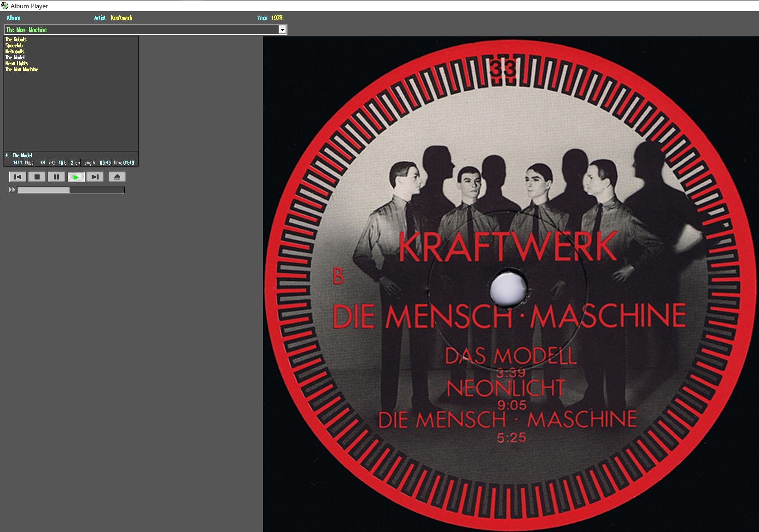Stop playback with the stop button
The height and width of the screenshot is (532, 759).
37,177
